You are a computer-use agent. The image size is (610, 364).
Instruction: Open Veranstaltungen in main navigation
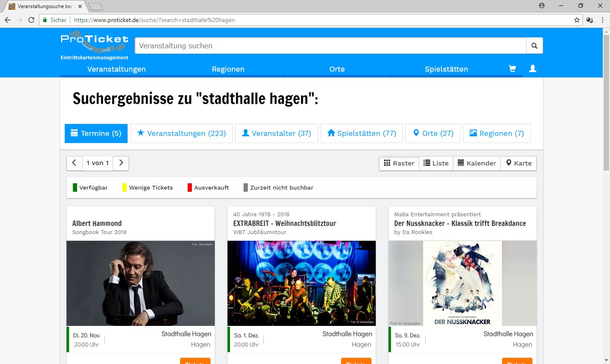(x=116, y=69)
